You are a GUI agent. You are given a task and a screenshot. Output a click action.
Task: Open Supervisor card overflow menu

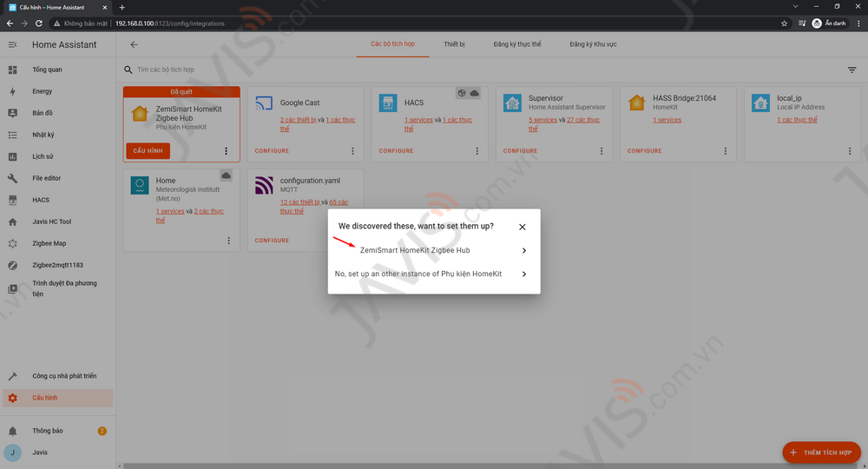[x=602, y=151]
